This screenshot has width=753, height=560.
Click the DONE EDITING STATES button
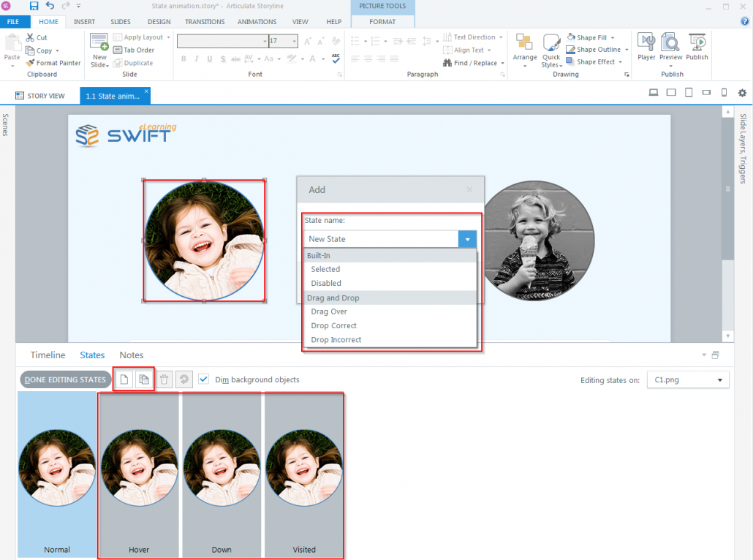pos(66,379)
